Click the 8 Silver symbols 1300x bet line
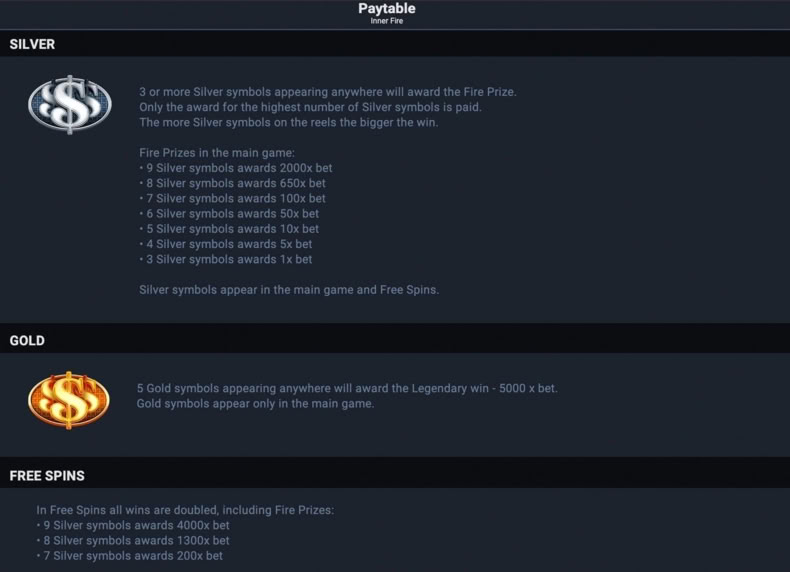This screenshot has width=790, height=572. [x=133, y=540]
